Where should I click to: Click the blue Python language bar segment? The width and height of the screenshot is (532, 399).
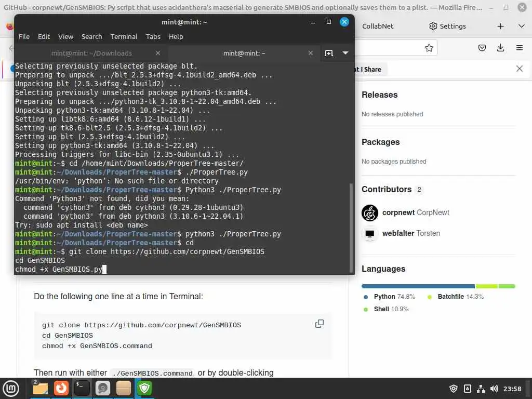click(x=418, y=286)
